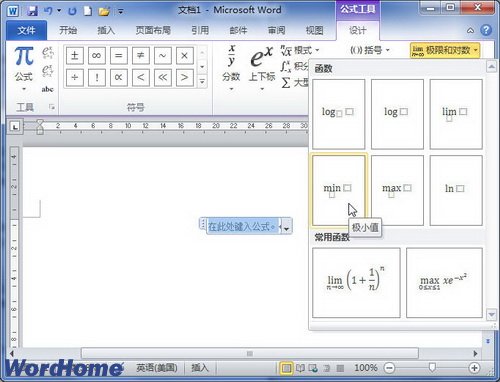The height and width of the screenshot is (382, 500).
Task: Insert the proportional-to symbol
Action: pyautogui.click(x=119, y=77)
